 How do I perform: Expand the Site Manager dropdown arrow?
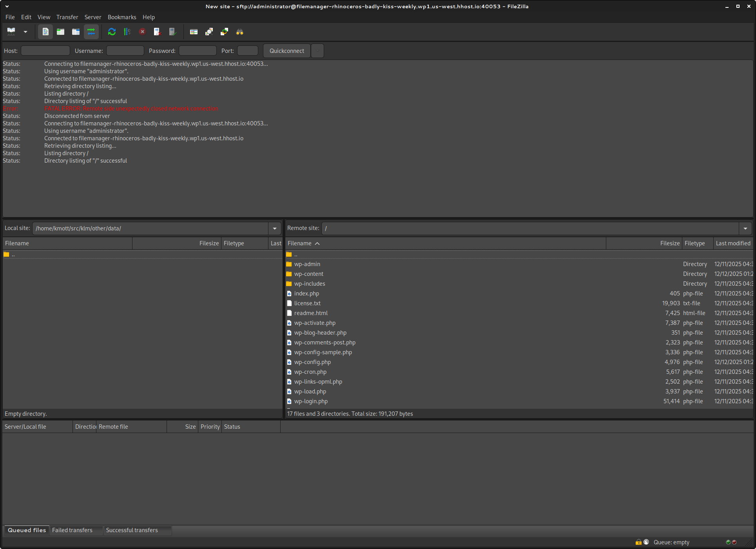25,32
